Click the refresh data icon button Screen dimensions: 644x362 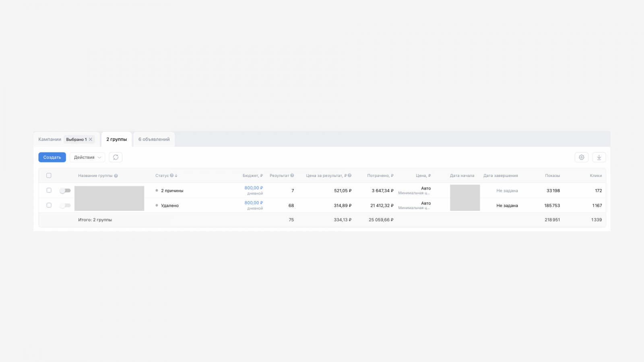point(116,157)
